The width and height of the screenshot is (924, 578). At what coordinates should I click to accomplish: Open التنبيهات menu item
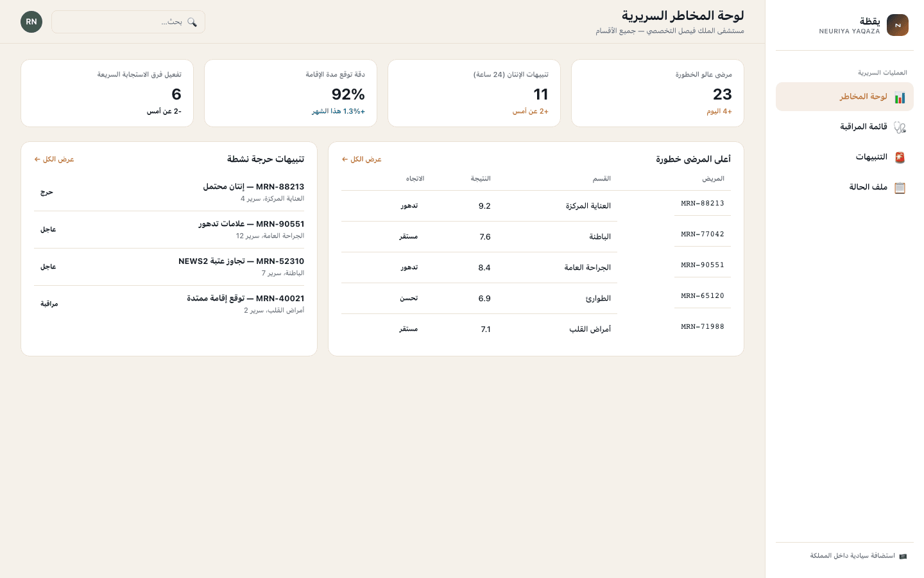coord(844,157)
